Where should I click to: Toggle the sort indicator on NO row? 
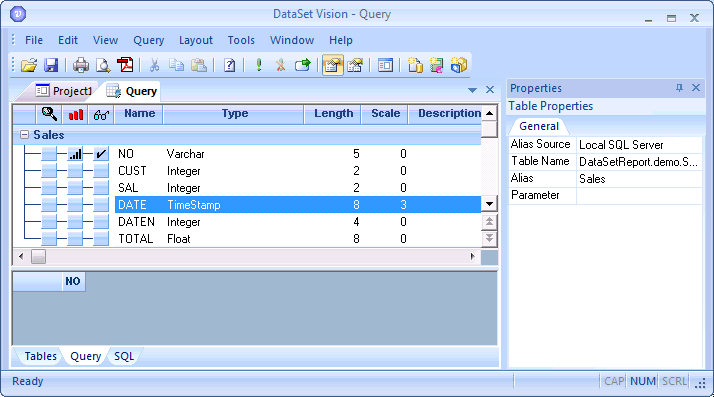[75, 154]
